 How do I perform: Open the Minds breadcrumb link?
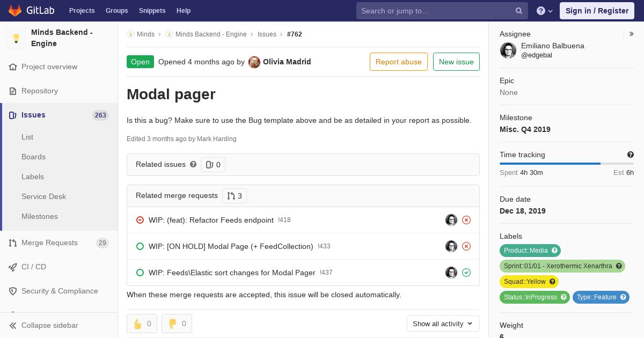145,34
